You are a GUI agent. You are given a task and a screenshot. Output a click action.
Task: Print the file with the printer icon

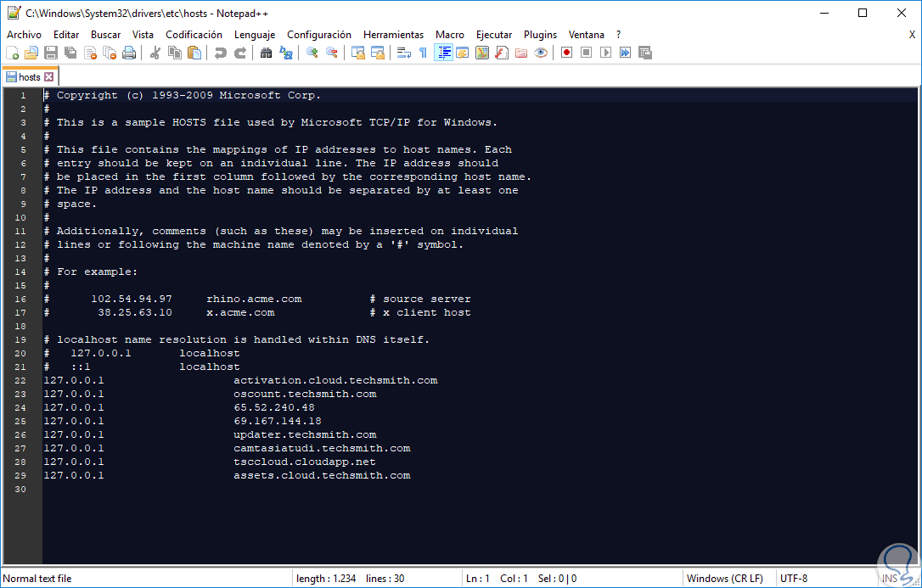129,53
